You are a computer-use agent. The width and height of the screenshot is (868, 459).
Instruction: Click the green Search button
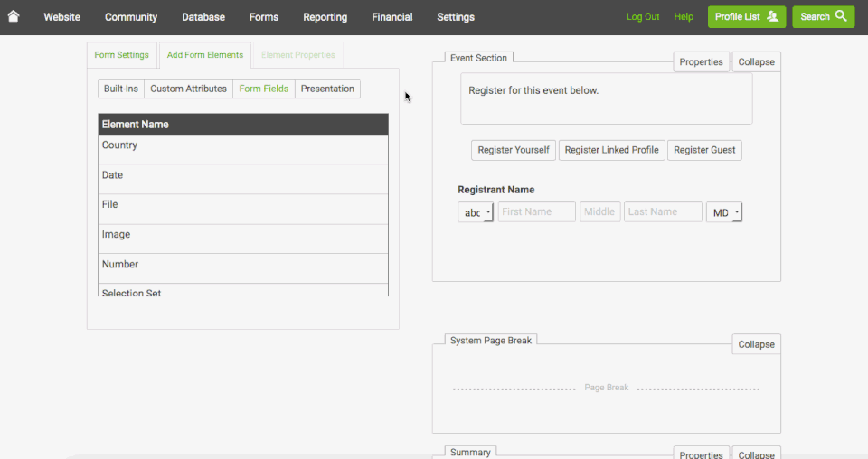(x=823, y=16)
